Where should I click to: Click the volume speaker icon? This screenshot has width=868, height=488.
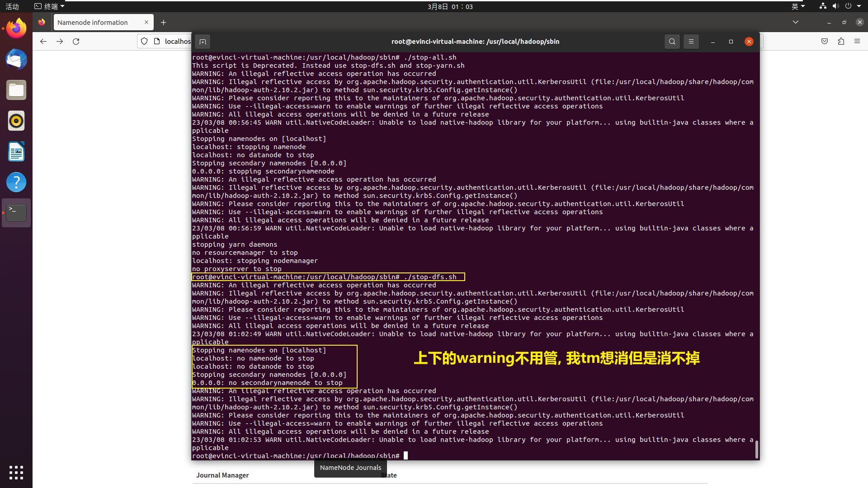point(835,6)
